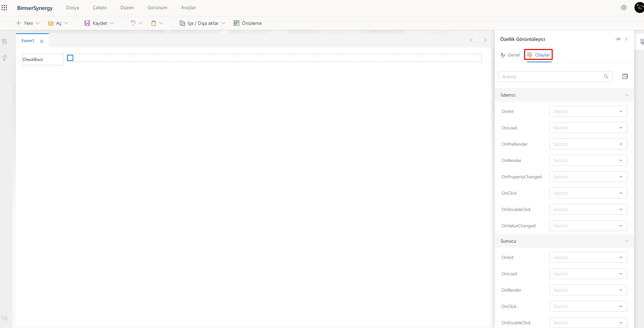Open the İstemci OnRender dropdown
Viewport: 644px width, 328px height.
tap(588, 160)
